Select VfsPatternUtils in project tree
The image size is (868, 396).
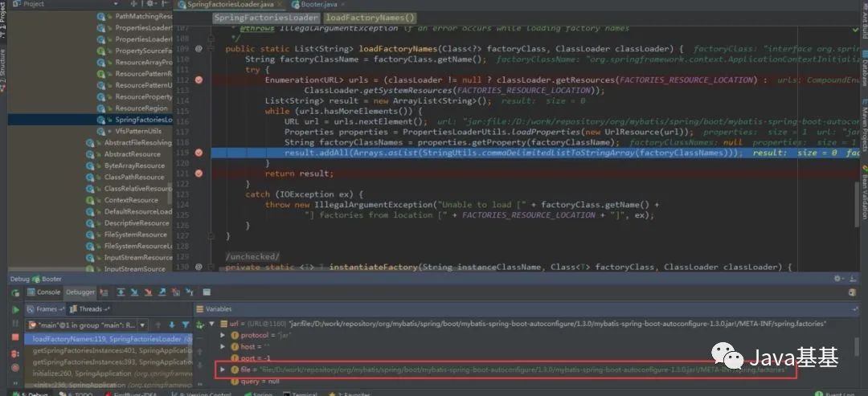coord(138,131)
